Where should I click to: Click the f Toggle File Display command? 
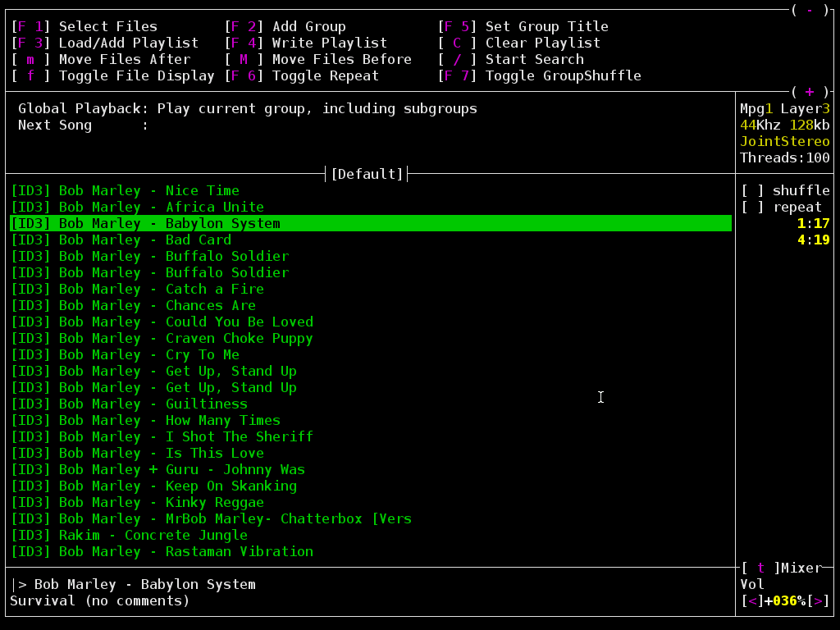point(113,76)
